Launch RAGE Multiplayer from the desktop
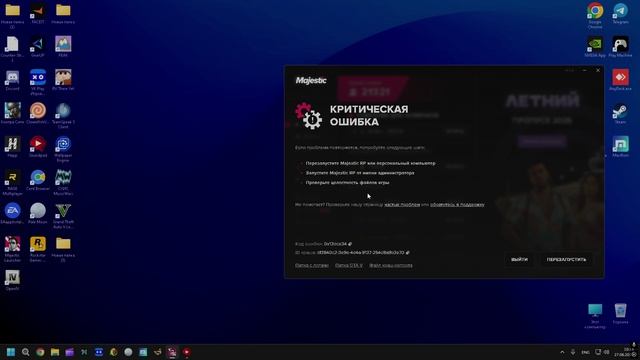Viewport: 640px width, 360px height. (12, 182)
